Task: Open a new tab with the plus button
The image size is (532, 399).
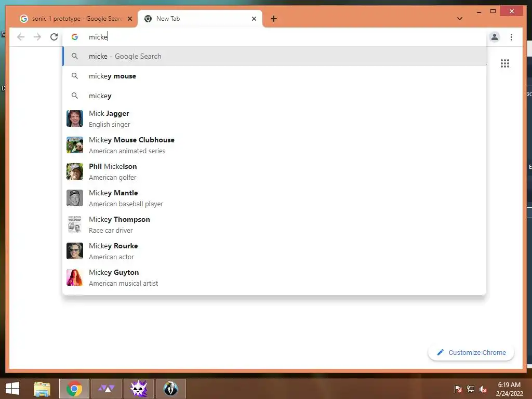Action: [274, 19]
